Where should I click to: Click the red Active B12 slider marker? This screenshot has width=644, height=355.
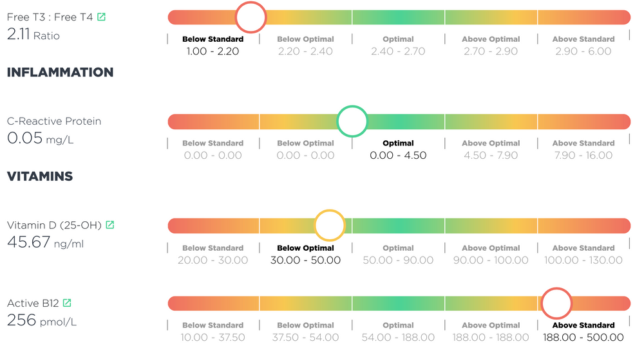click(556, 303)
